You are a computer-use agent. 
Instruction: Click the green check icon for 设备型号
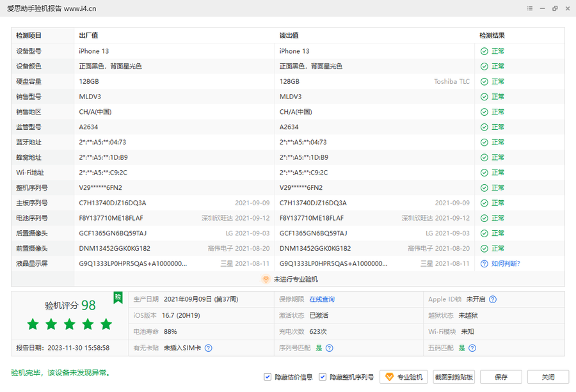(484, 51)
